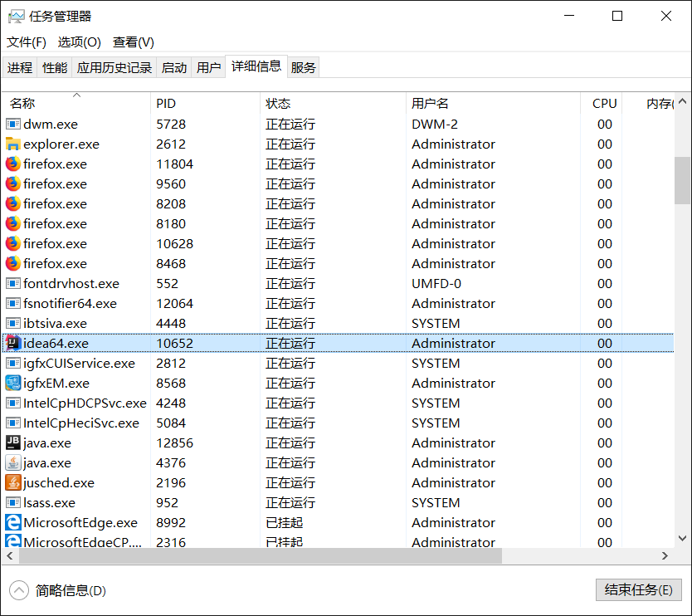Image resolution: width=692 pixels, height=616 pixels.
Task: Click the IntelCpHDCPSvc.exe process icon
Action: pyautogui.click(x=12, y=403)
